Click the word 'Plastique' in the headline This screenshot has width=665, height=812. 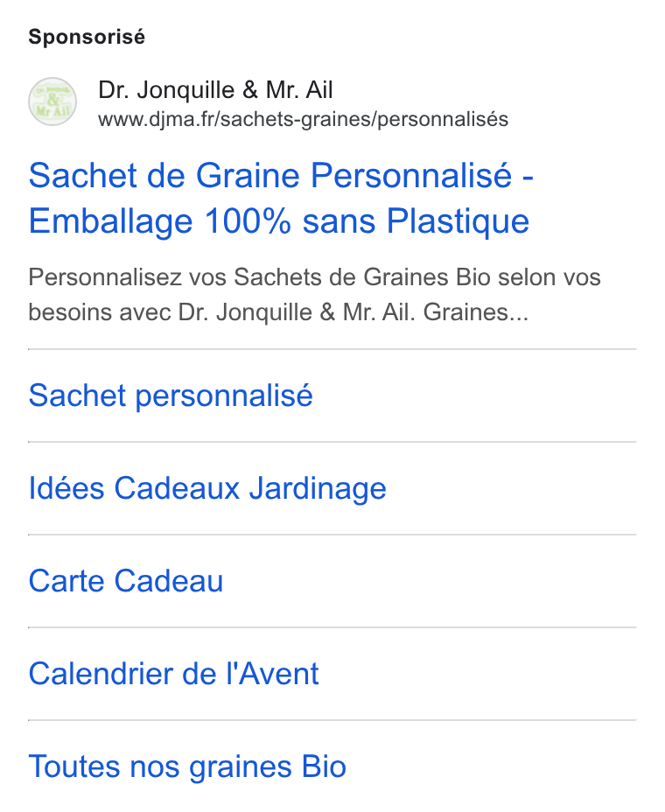point(458,221)
